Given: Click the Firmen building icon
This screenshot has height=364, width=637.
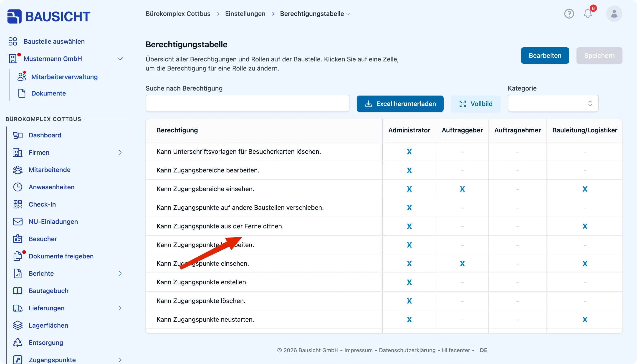Looking at the screenshot, I should click(18, 152).
